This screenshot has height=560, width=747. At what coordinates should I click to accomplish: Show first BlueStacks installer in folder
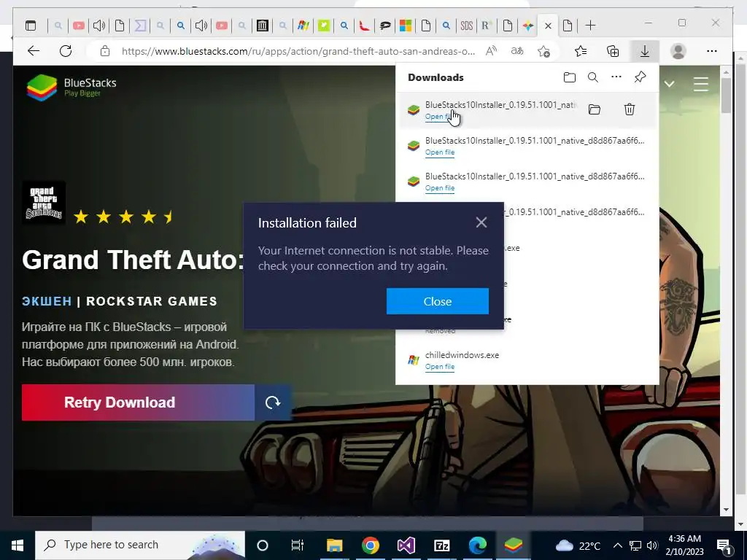[x=594, y=109]
